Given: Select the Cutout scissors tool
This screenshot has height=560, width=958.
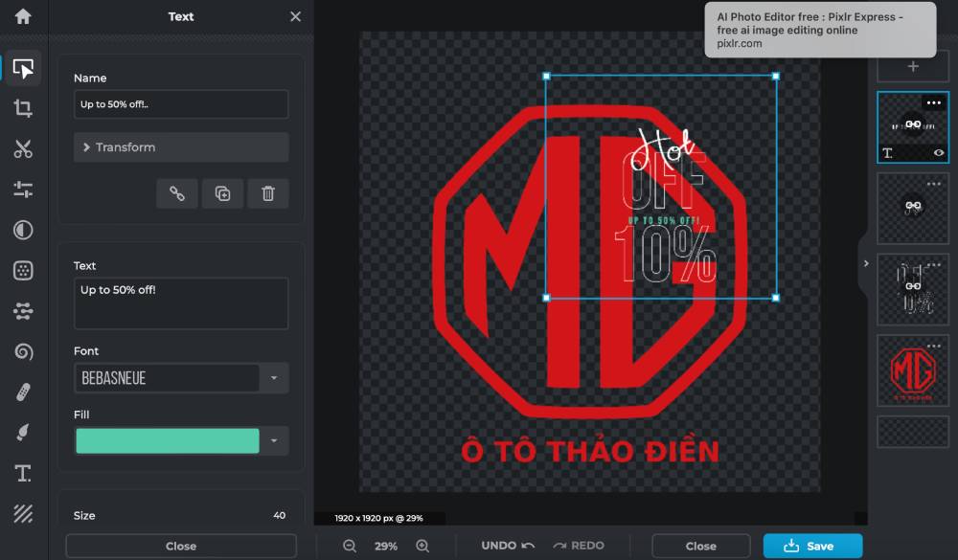Looking at the screenshot, I should [23, 149].
